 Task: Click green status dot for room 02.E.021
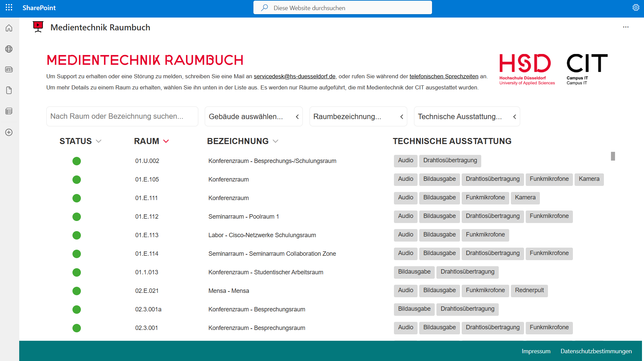point(76,291)
